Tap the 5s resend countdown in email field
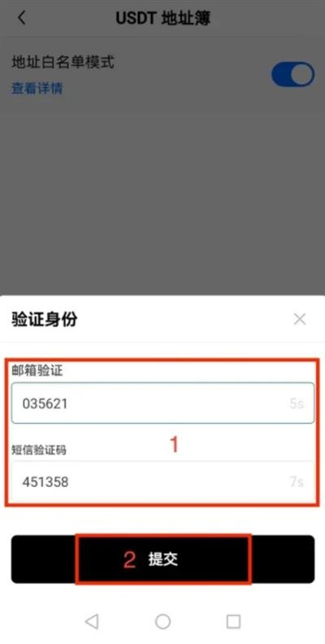 tap(297, 403)
